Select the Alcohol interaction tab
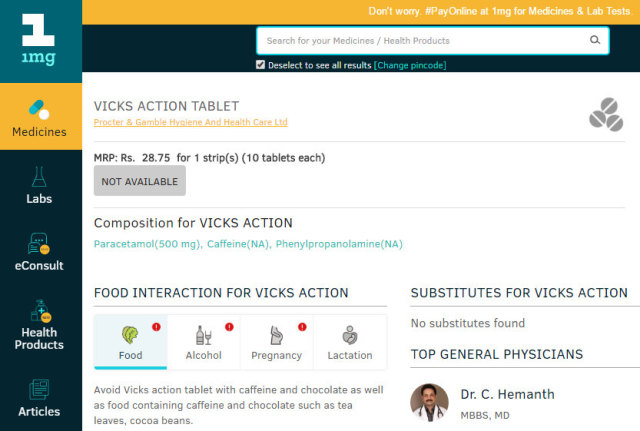This screenshot has width=640, height=431. [x=204, y=342]
